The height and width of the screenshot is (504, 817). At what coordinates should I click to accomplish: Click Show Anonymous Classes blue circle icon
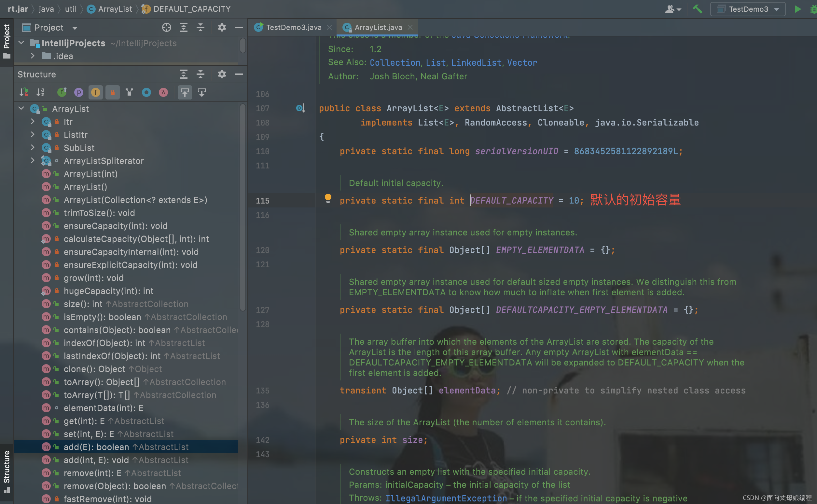click(x=146, y=92)
